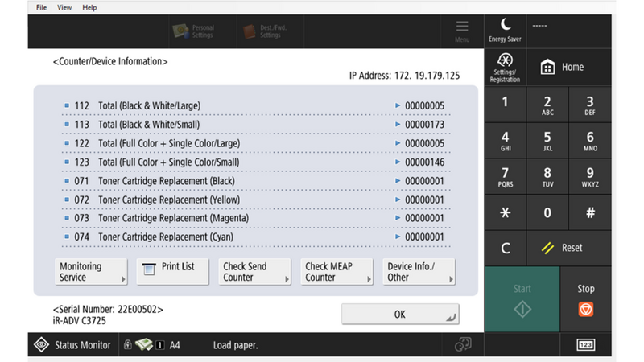
Task: Open Status Monitor at bottom left
Action: pos(72,345)
